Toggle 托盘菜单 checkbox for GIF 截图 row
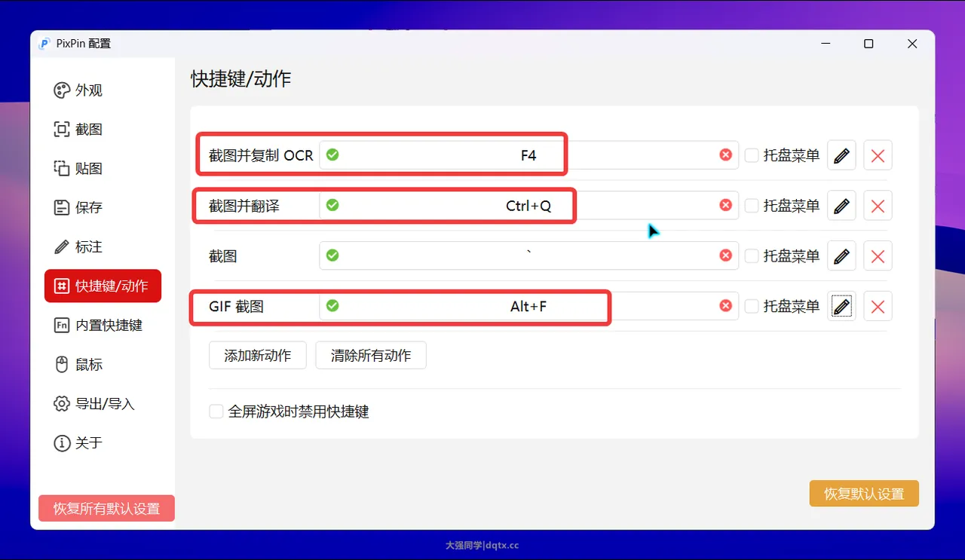 click(752, 306)
